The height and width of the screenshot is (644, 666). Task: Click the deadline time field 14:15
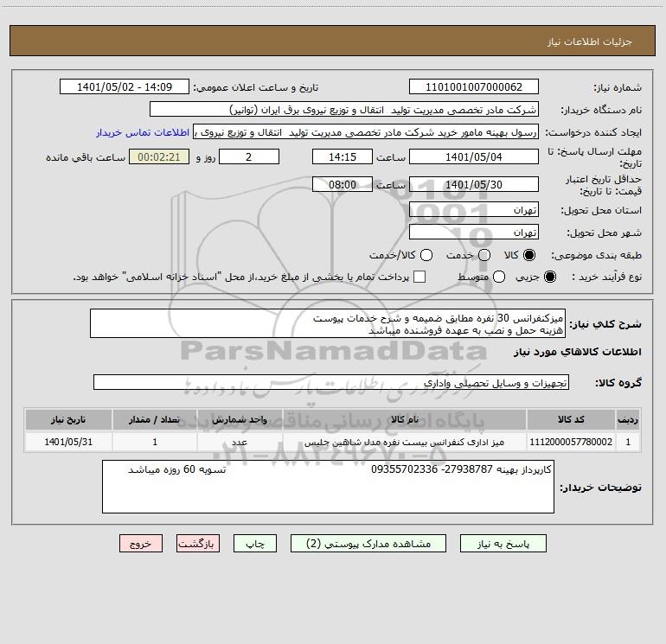(x=343, y=156)
